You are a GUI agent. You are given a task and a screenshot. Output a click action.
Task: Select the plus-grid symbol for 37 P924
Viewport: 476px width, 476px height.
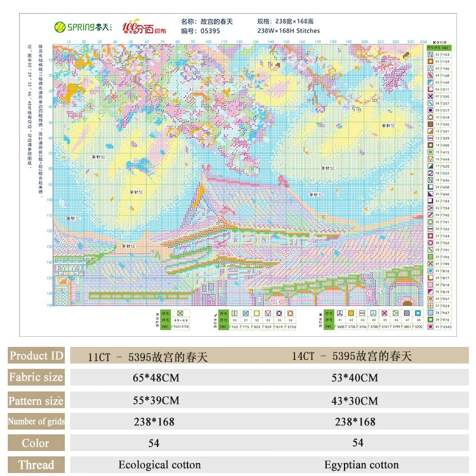(430, 306)
